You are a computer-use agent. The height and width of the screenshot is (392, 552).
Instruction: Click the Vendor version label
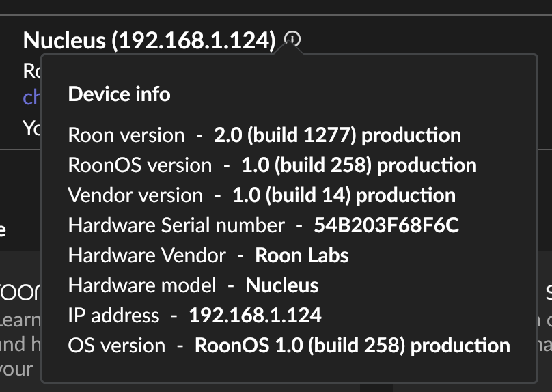[x=135, y=195]
